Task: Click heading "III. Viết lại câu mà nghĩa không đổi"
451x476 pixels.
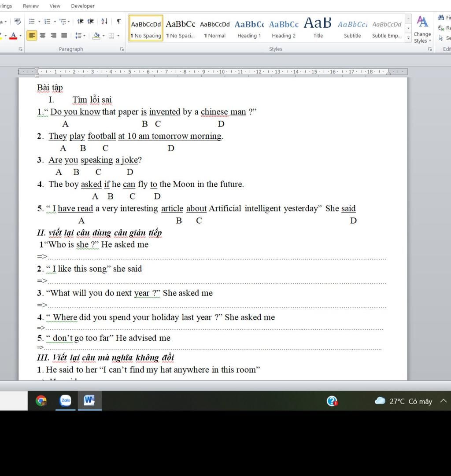Action: coord(106,357)
